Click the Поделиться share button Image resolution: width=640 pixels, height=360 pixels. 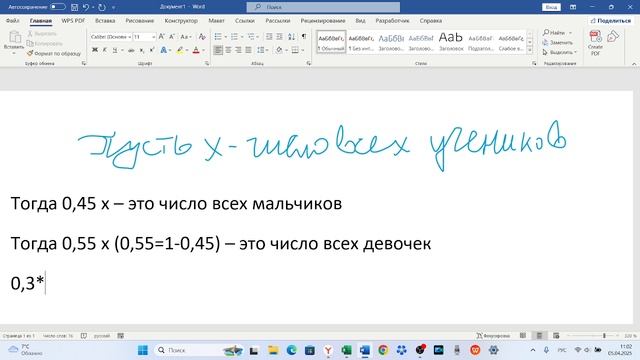tap(611, 20)
